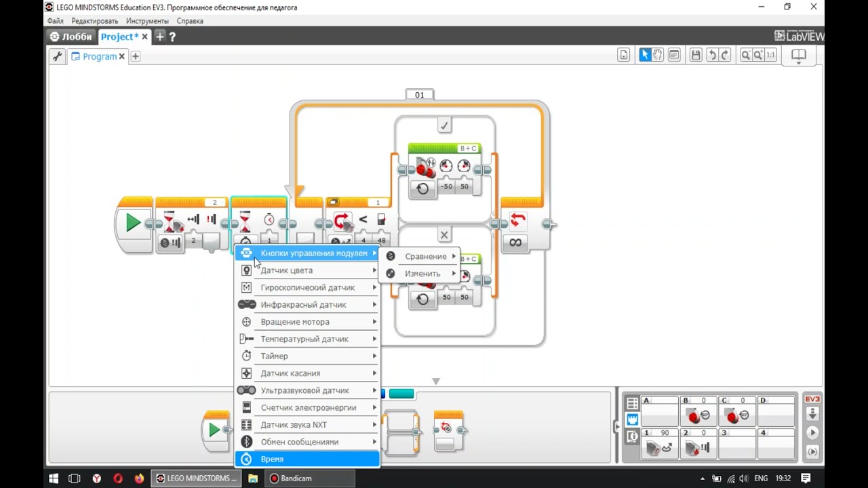Screen dimensions: 868x488
Task: Expand Кнопки управления модулем submenu
Action: 307,253
